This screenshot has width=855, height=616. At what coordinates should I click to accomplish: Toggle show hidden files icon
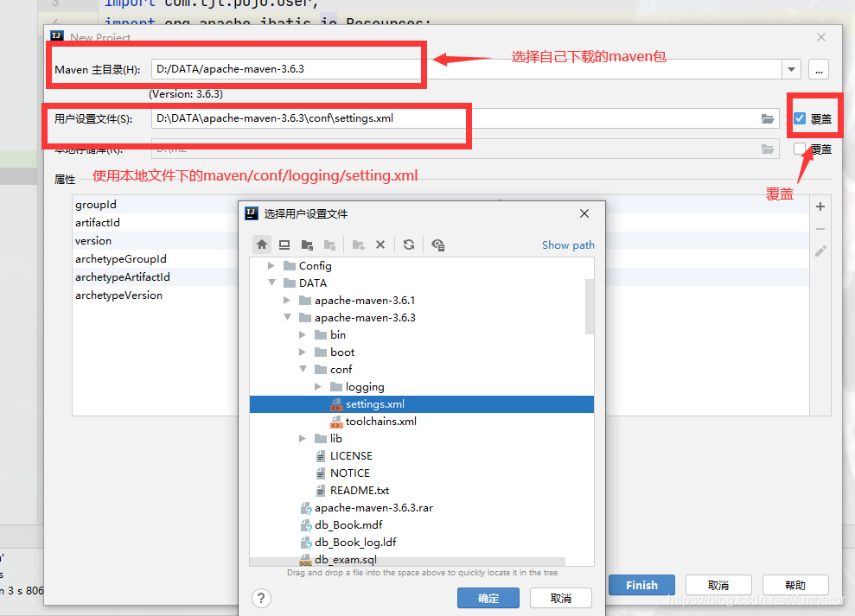click(x=437, y=244)
